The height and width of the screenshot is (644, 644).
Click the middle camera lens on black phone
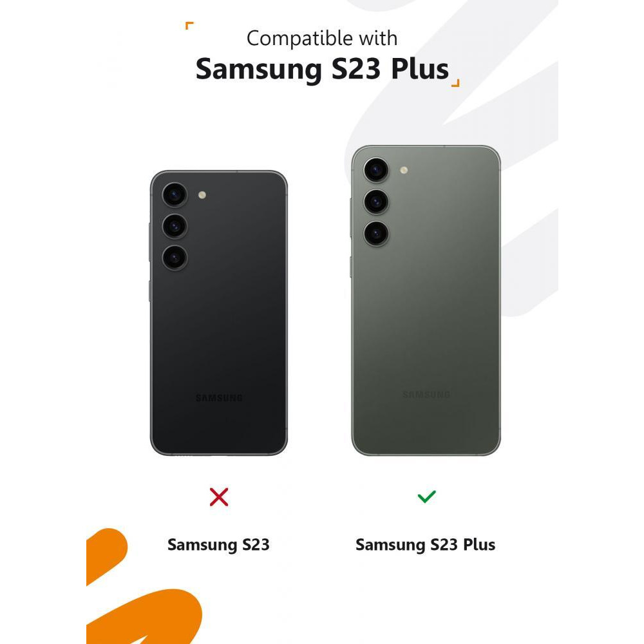pos(175,226)
